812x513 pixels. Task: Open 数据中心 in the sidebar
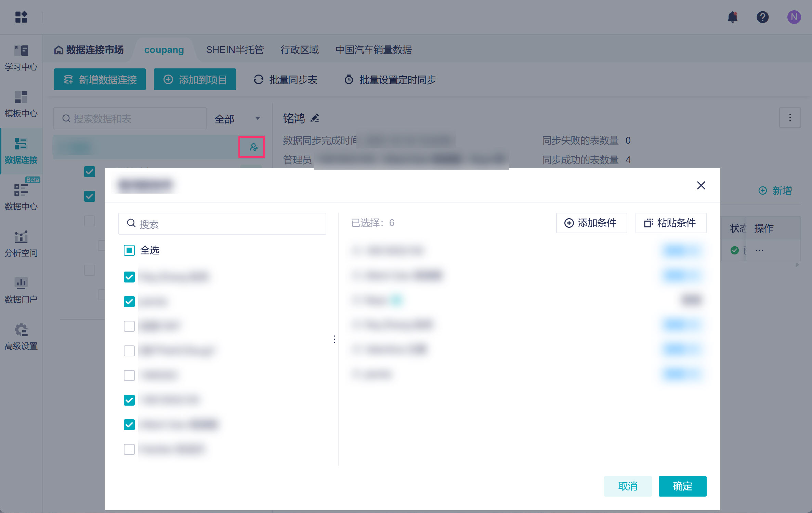point(21,197)
